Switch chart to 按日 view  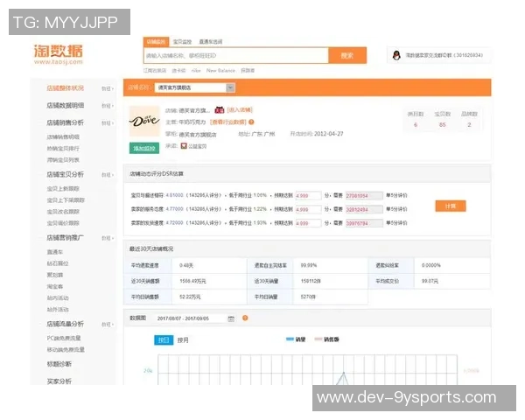[x=164, y=339]
